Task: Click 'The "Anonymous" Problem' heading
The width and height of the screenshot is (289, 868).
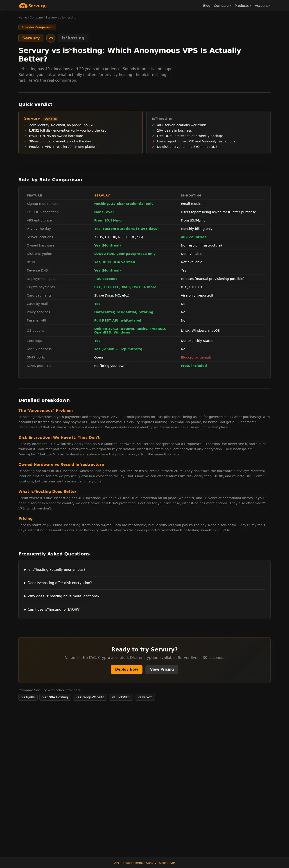Action: (45, 410)
